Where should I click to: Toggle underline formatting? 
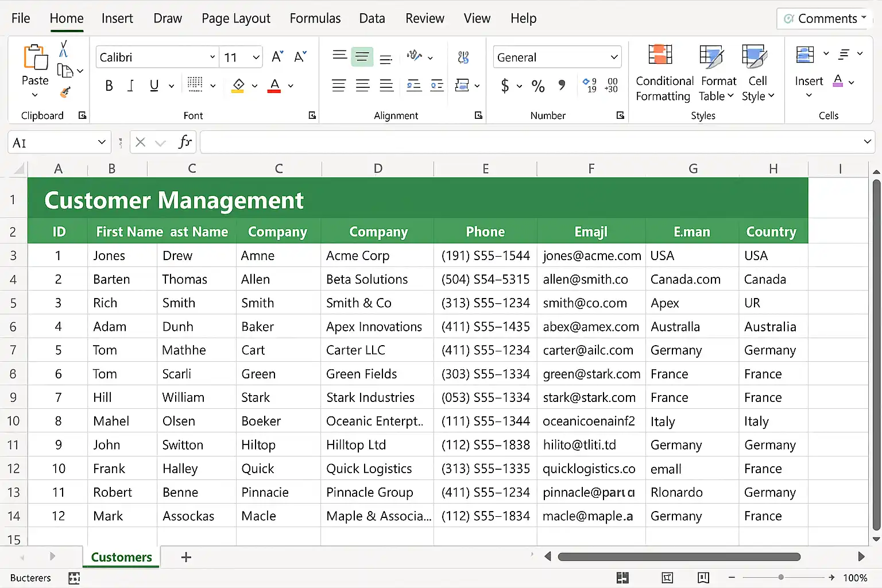point(154,86)
